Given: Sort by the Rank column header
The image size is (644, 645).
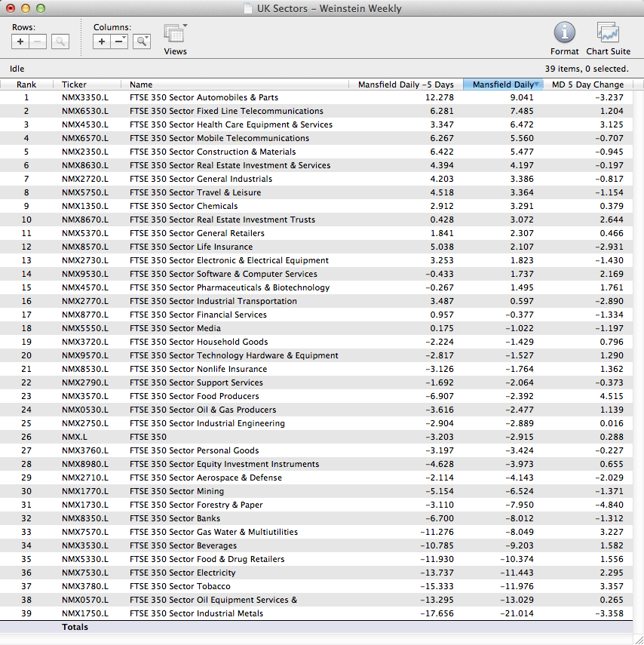Looking at the screenshot, I should [26, 84].
